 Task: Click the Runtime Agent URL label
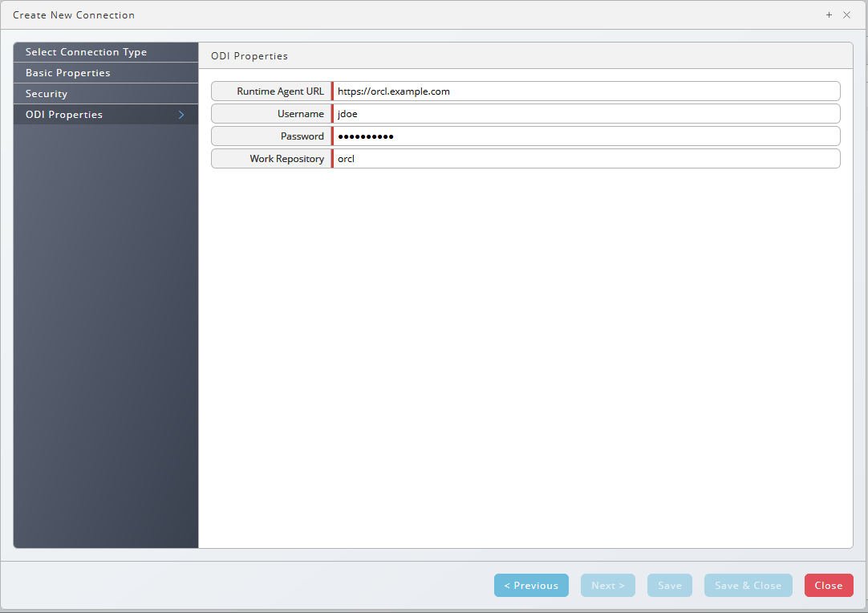[x=280, y=91]
